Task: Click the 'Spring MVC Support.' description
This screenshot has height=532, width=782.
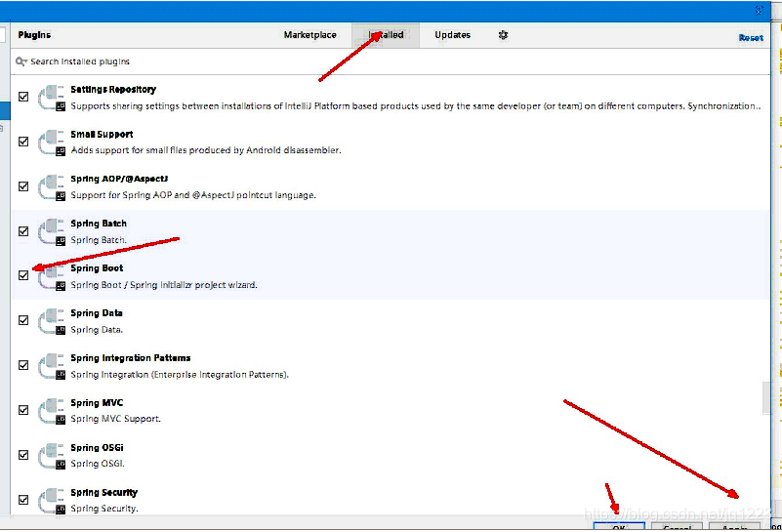Action: click(x=116, y=419)
